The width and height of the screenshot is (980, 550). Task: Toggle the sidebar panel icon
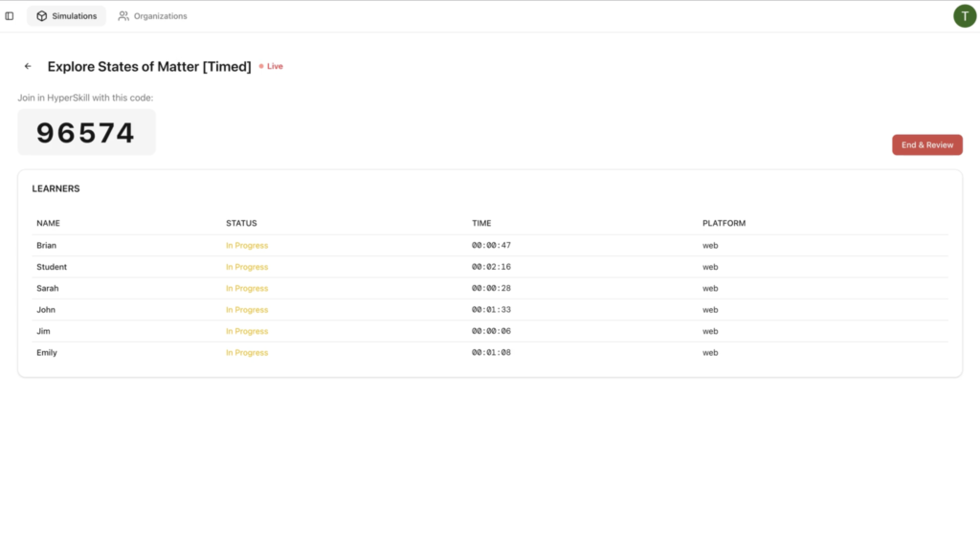coord(10,16)
